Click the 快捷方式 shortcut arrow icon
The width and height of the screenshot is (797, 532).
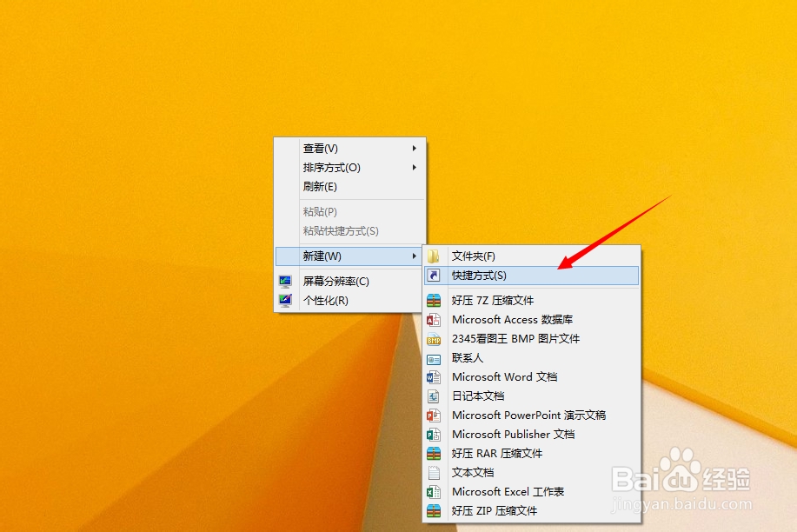pyautogui.click(x=435, y=275)
